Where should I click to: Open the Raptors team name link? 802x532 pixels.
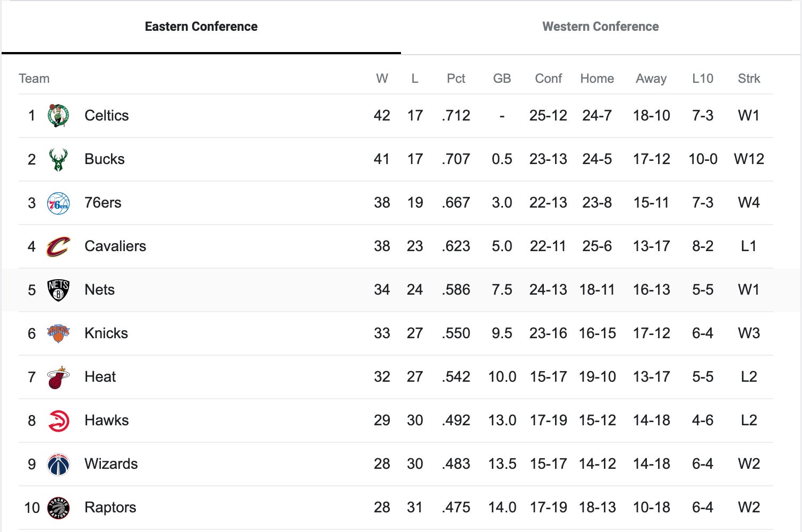click(110, 508)
